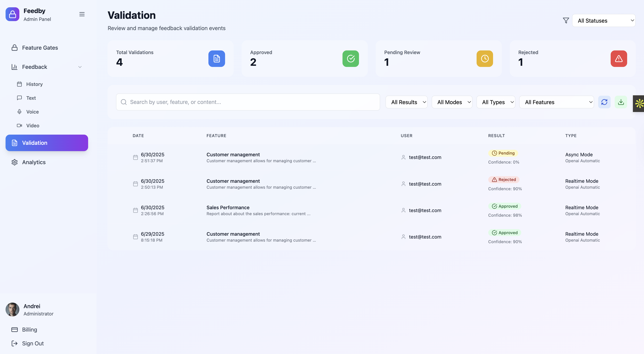Viewport: 644px width, 354px height.
Task: Click the yellow Pending Review clock icon
Action: coord(484,58)
